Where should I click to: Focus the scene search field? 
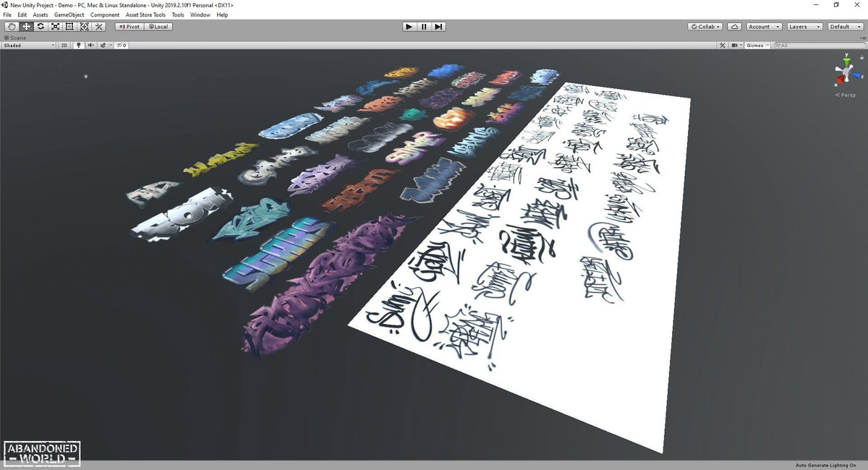pyautogui.click(x=819, y=45)
